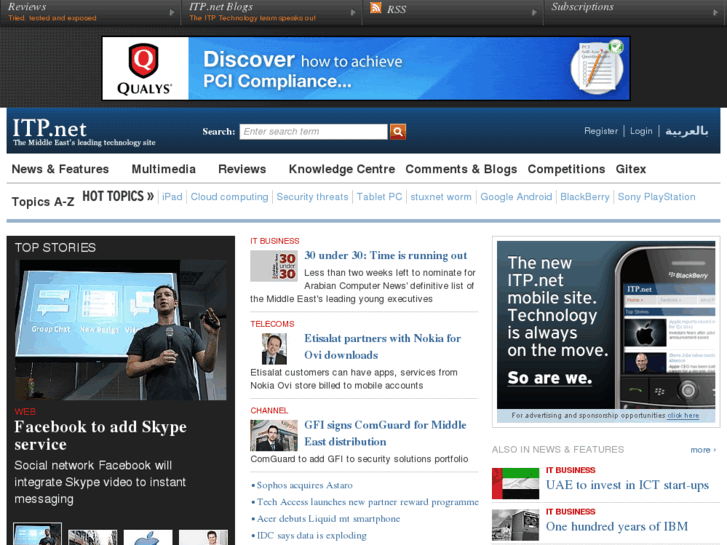Click the UAE flag thumbnail
Screen dimensions: 727x545
(x=516, y=483)
